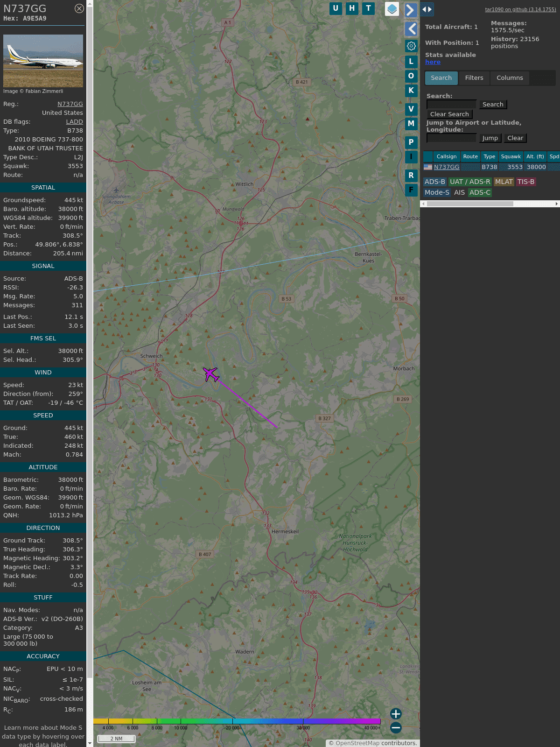Screen dimensions: 560x747
Task: Click the 38000 altitude cell in table
Action: (536, 167)
